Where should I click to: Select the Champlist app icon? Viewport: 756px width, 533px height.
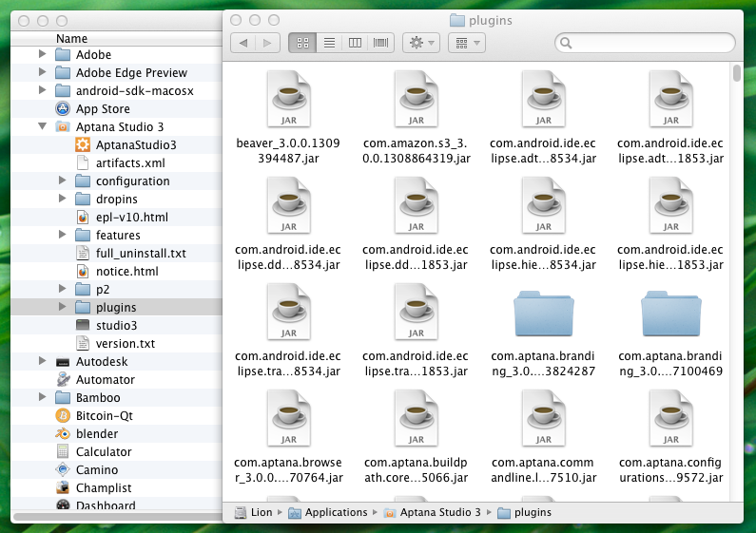pos(63,487)
